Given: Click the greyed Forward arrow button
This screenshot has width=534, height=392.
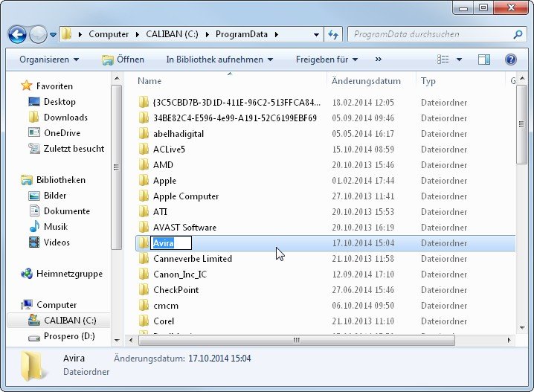Looking at the screenshot, I should tap(38, 34).
